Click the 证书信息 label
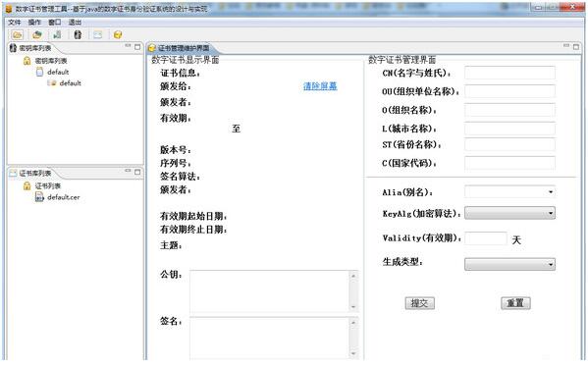588x365 pixels. coord(181,73)
